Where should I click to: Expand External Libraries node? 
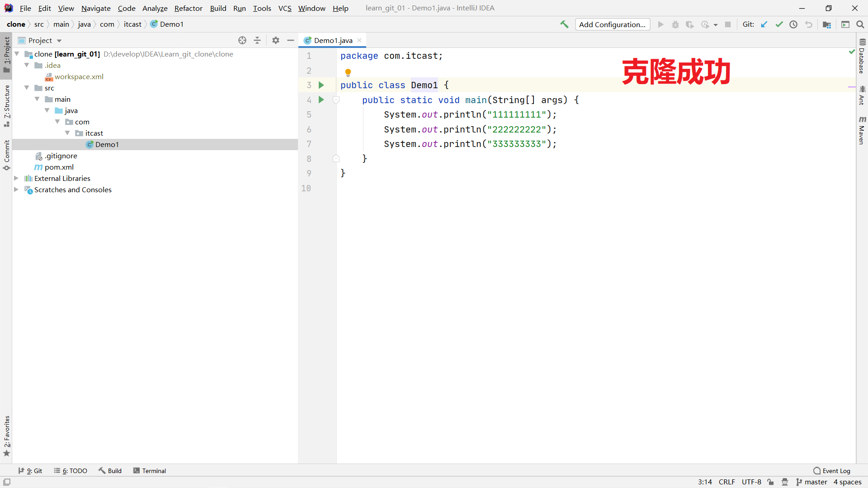click(16, 178)
